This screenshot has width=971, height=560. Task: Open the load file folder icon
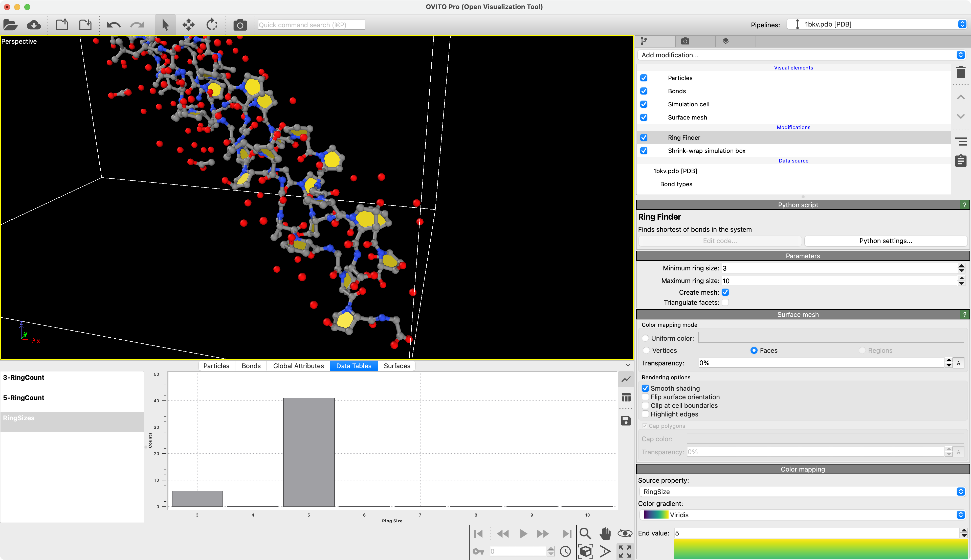pos(10,25)
